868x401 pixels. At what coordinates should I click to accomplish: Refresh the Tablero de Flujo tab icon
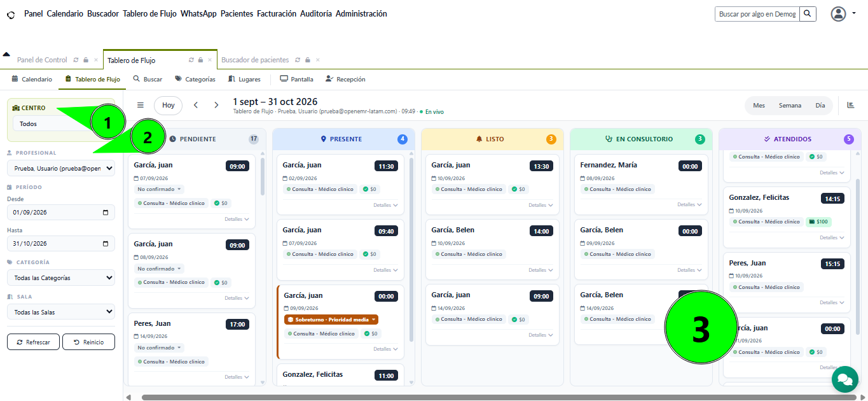click(x=191, y=60)
